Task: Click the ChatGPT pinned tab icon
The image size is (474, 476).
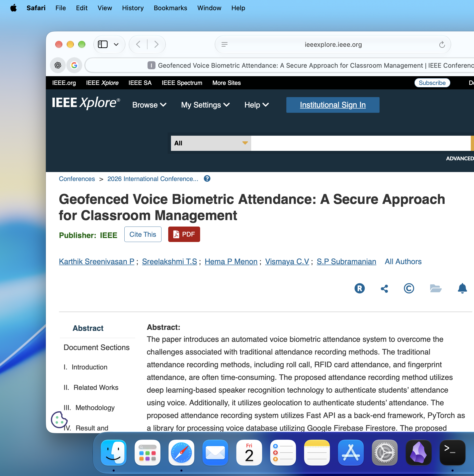Action: tap(58, 65)
